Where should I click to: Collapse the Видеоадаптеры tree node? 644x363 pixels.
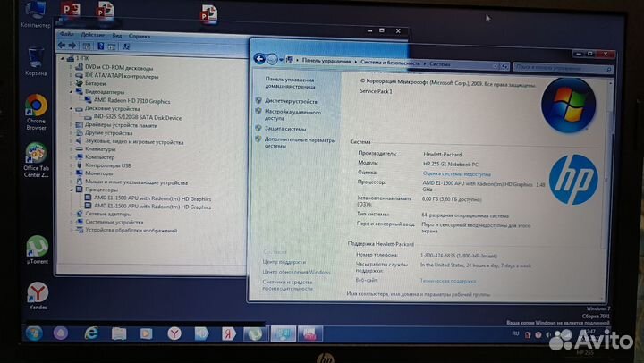[71, 92]
